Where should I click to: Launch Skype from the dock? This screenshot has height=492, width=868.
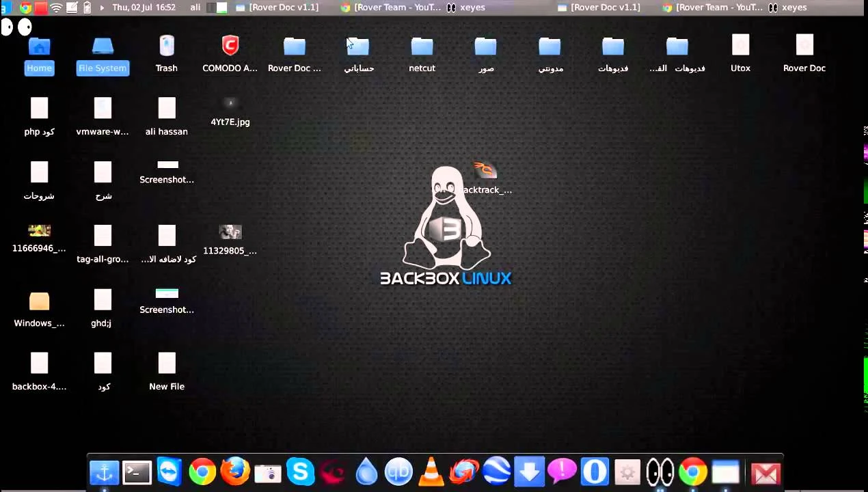tap(300, 471)
